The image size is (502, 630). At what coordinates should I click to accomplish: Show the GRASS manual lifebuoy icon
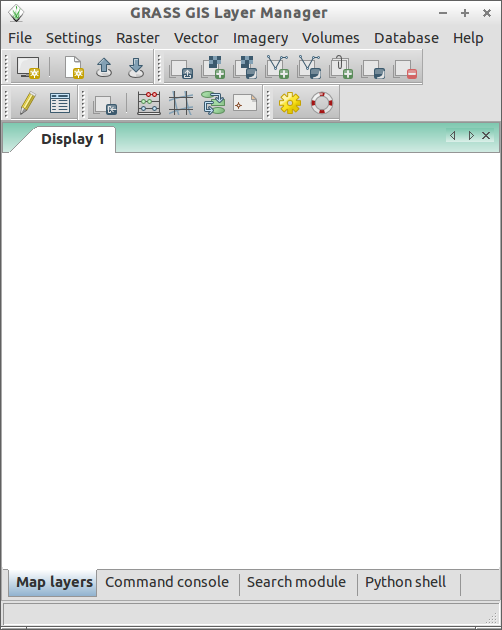click(322, 103)
